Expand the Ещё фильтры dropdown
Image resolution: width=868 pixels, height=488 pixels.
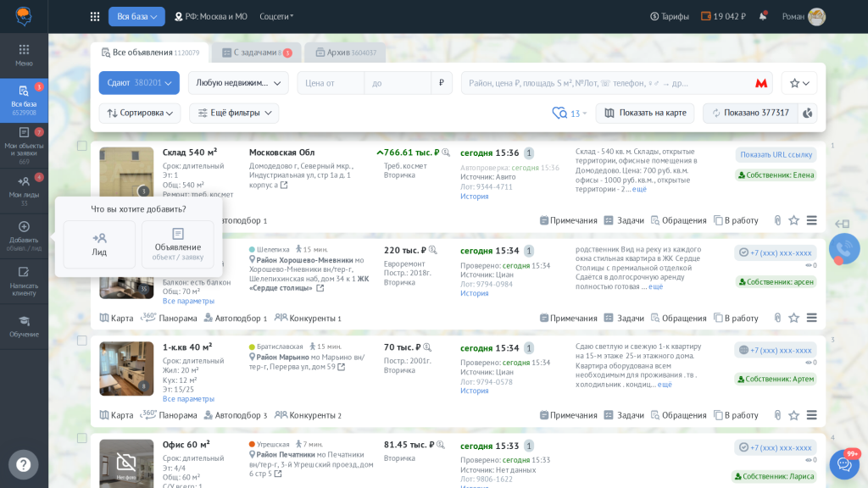point(234,113)
